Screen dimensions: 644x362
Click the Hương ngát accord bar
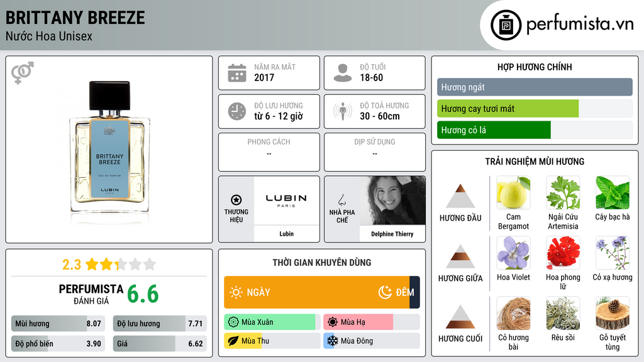coord(535,87)
